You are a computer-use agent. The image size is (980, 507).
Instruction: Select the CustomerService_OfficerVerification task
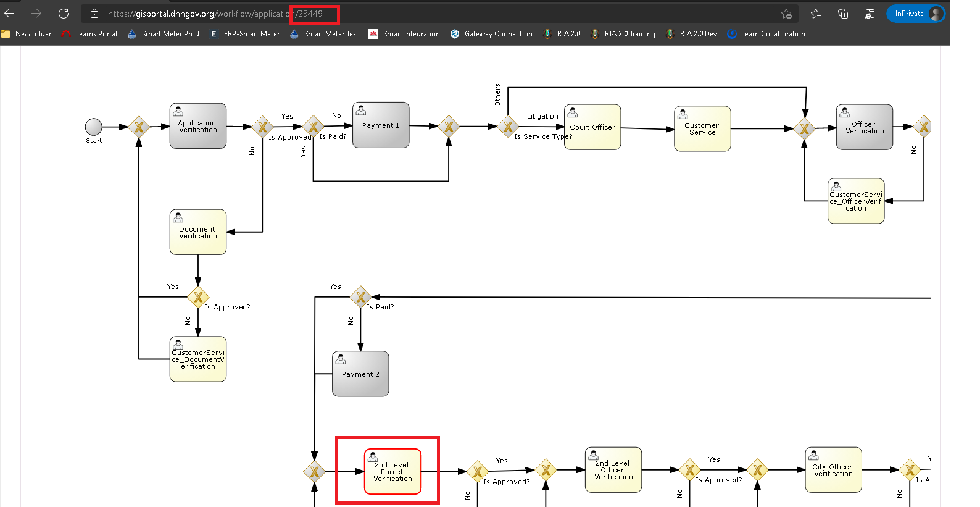click(856, 201)
